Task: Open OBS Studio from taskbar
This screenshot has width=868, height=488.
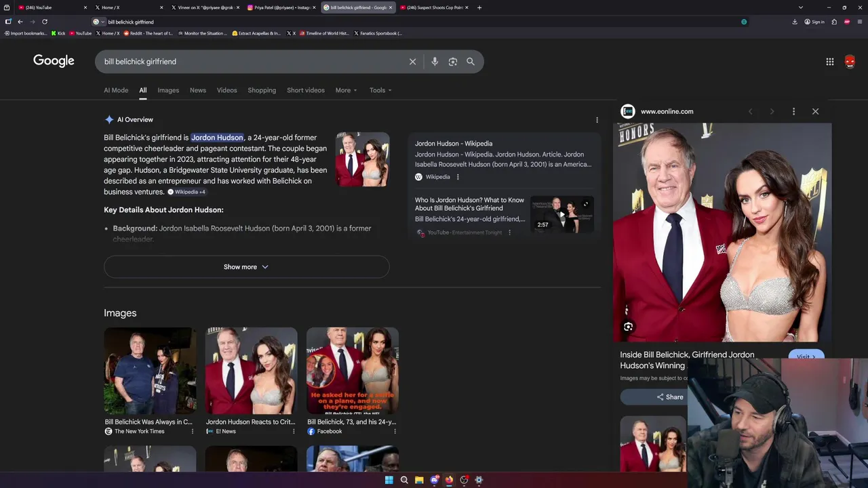Action: 464,480
